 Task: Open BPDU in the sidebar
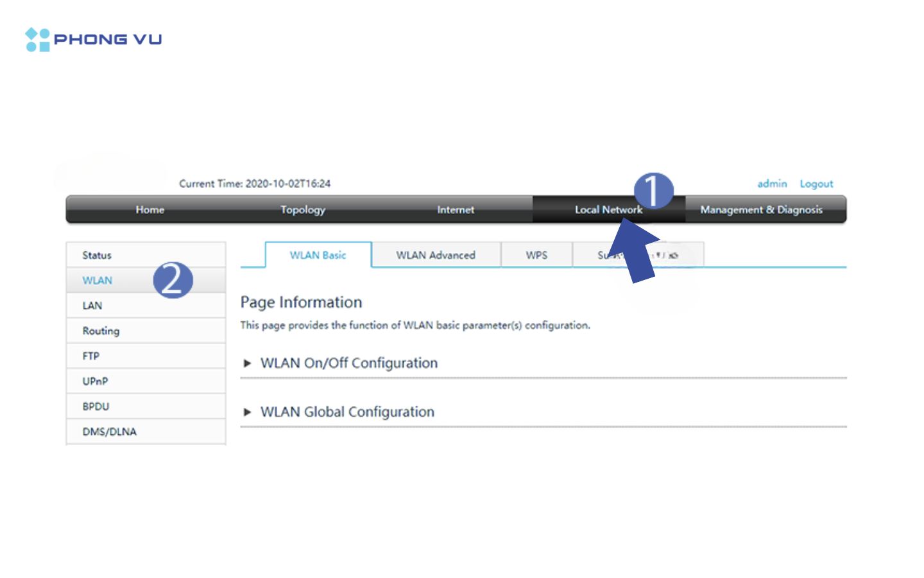tap(146, 407)
